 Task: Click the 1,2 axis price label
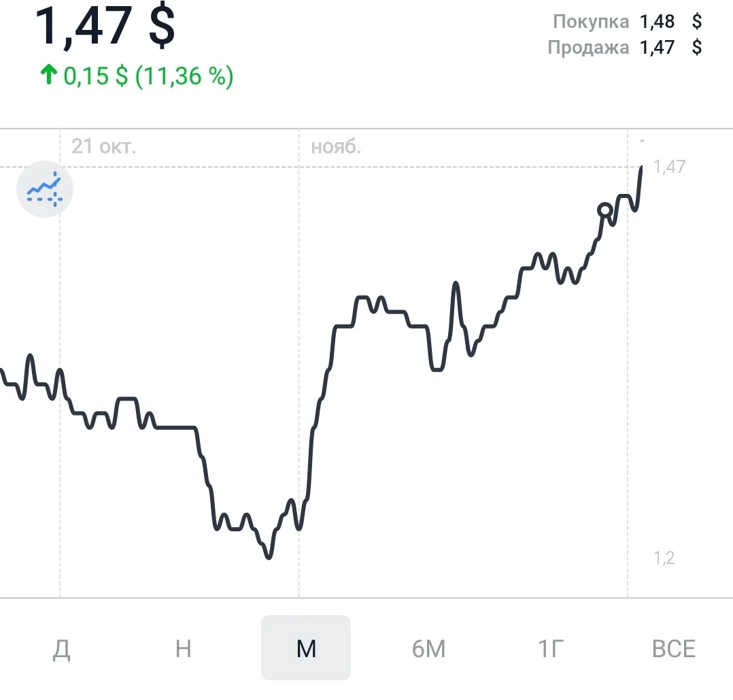[x=664, y=557]
